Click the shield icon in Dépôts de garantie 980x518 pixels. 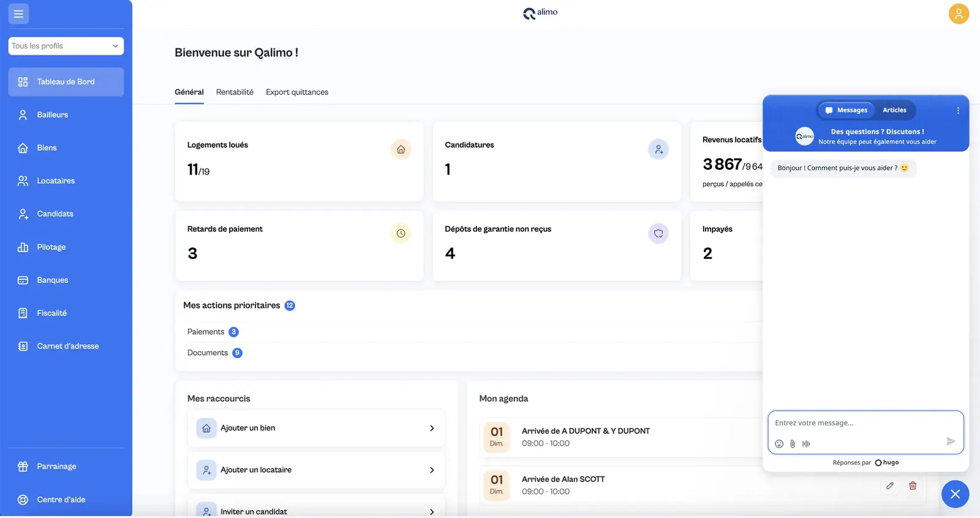[x=658, y=233]
